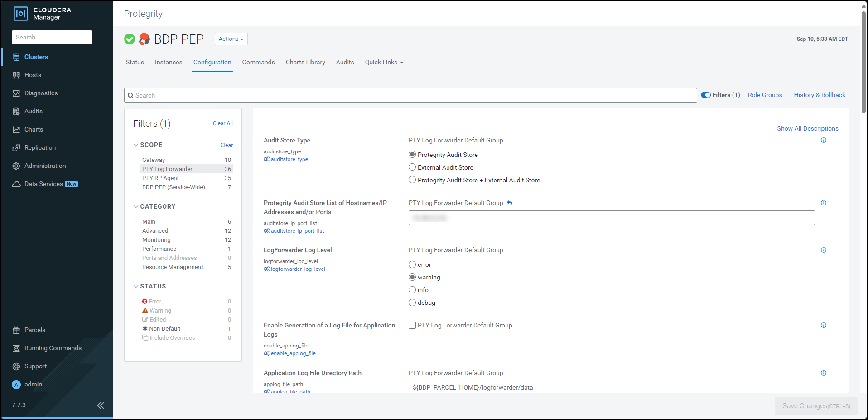Viewport: 868px width, 420px height.
Task: Click Show All Descriptions link
Action: (807, 128)
